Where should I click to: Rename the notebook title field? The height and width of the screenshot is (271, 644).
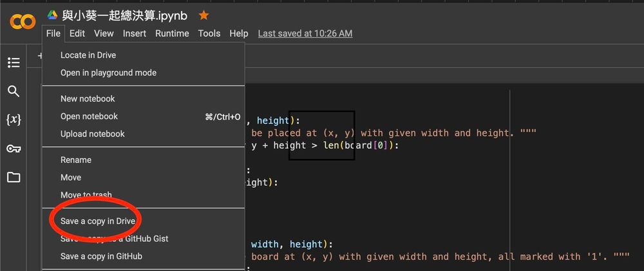pyautogui.click(x=125, y=15)
